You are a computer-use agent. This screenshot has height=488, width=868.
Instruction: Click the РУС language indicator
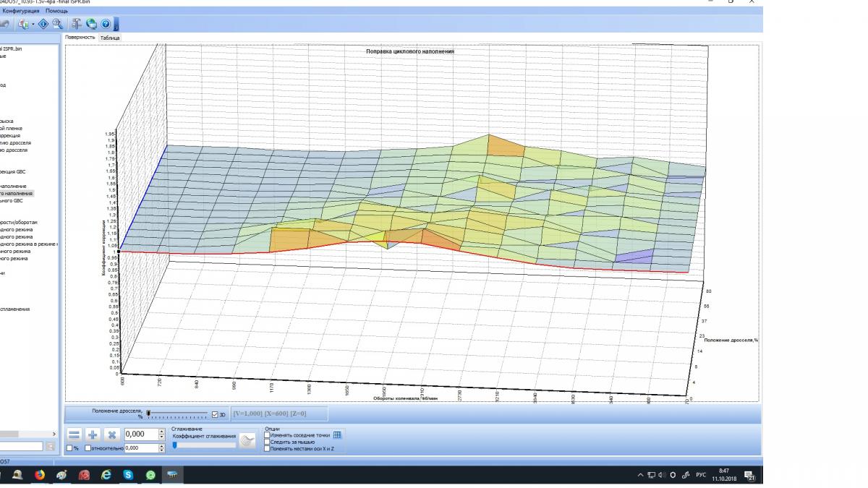tap(701, 475)
